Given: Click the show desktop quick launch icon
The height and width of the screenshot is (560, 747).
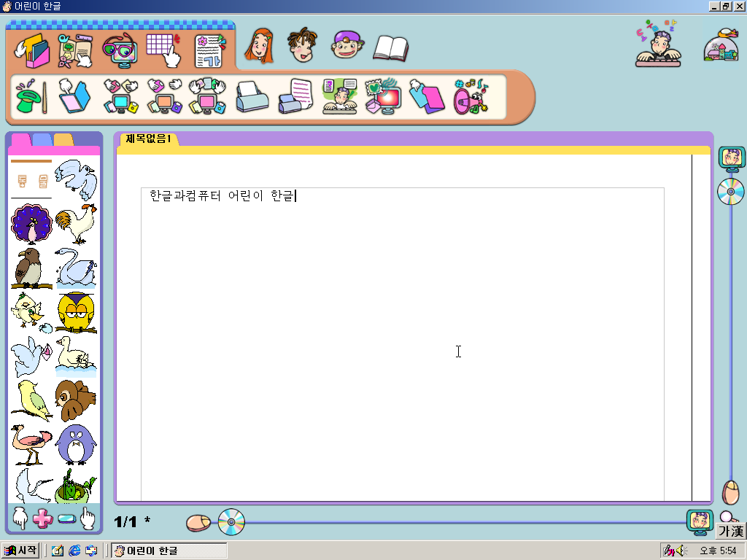Looking at the screenshot, I should tap(58, 551).
